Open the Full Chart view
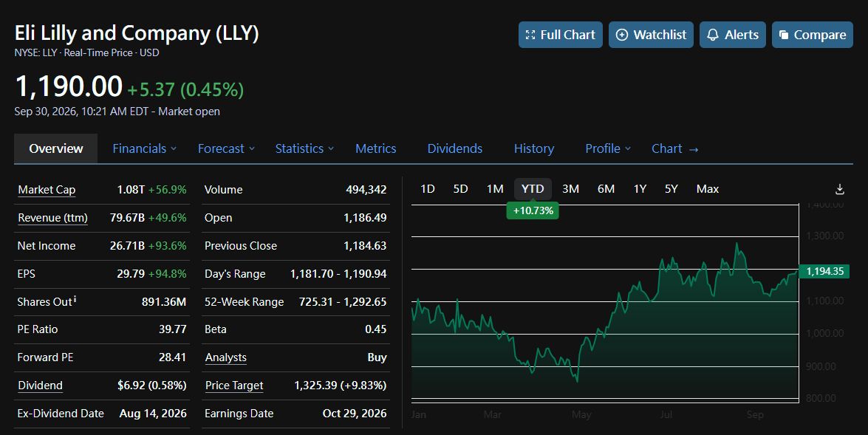 560,35
